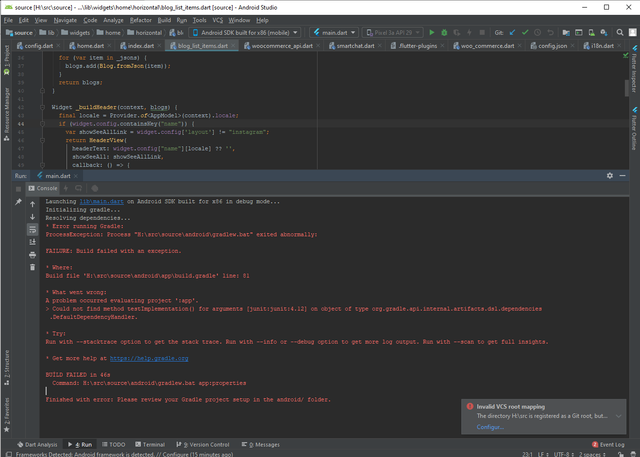Click the Git commit checkmark icon
Image resolution: width=640 pixels, height=457 pixels.
coord(525,33)
